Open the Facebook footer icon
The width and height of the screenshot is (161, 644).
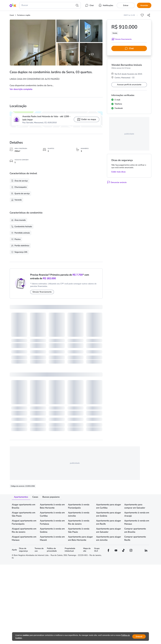point(109,550)
